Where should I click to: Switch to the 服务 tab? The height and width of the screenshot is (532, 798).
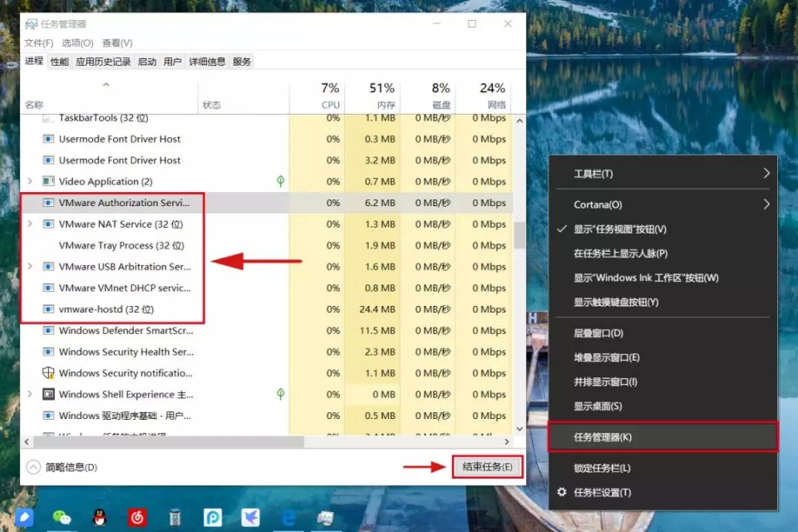point(242,62)
